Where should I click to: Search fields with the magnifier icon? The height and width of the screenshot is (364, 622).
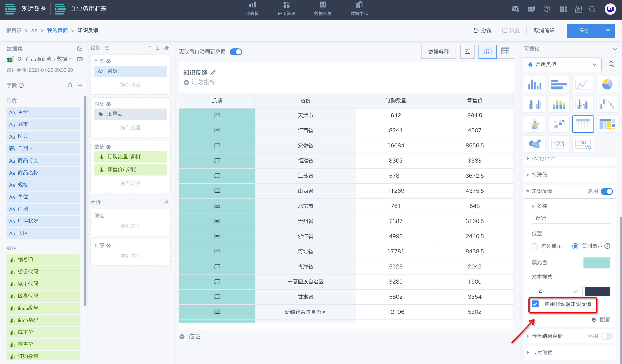point(70,85)
